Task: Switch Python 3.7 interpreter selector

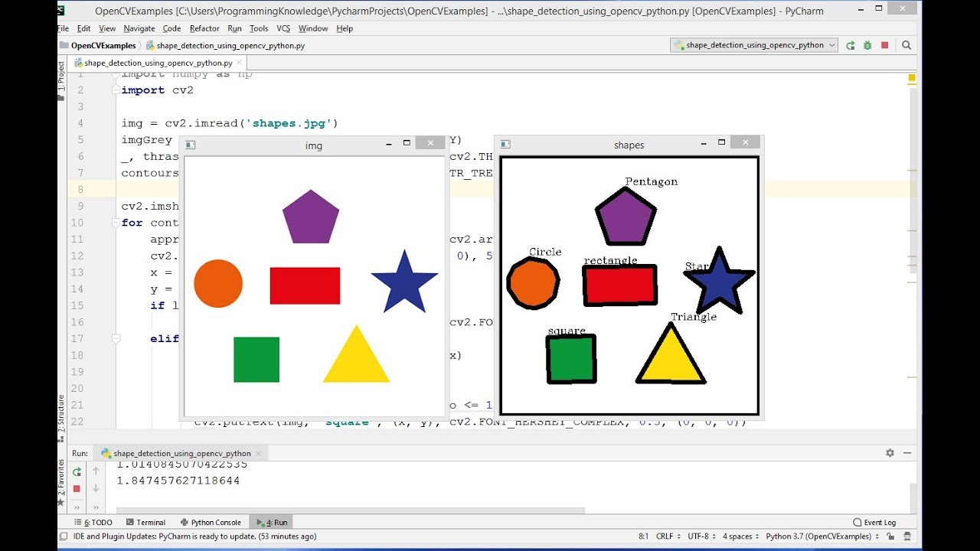Action: pos(822,536)
